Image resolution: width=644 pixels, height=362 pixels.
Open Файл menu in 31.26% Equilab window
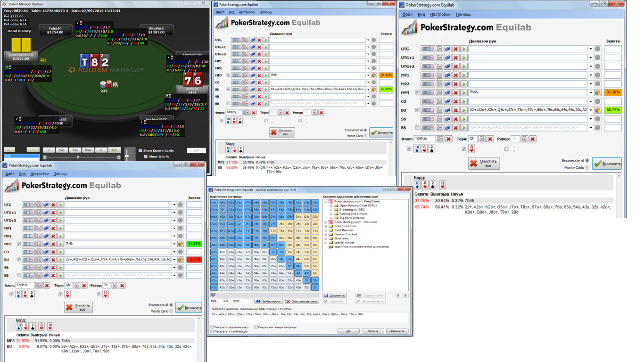(x=407, y=15)
